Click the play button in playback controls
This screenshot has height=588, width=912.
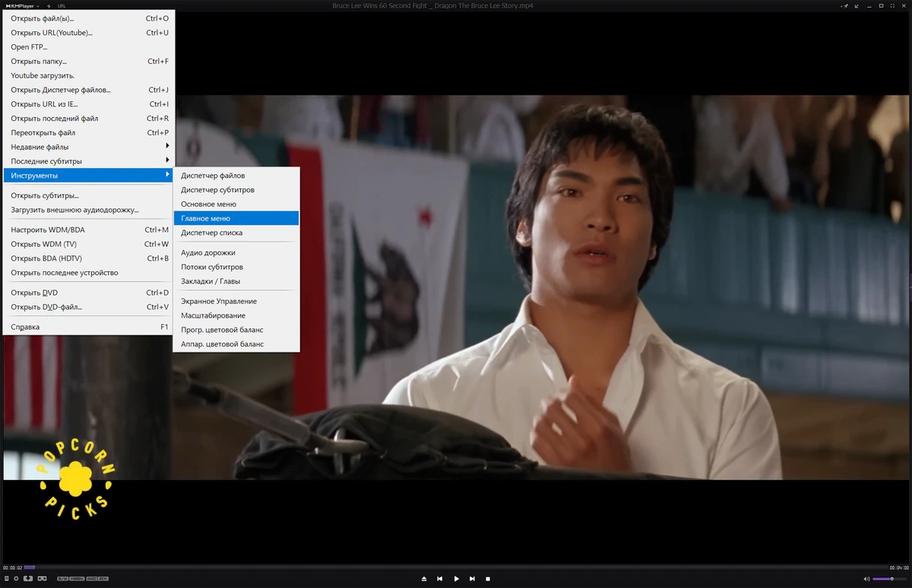456,579
